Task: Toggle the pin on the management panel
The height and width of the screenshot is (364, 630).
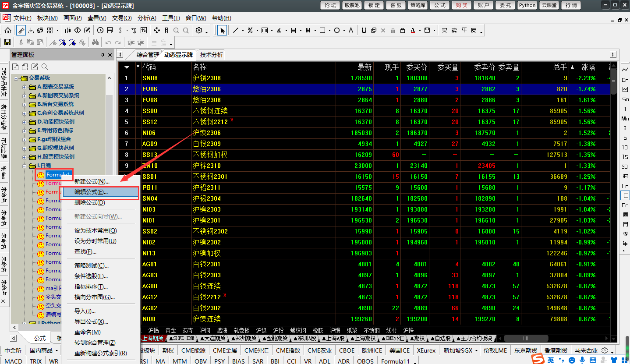Action: [103, 55]
